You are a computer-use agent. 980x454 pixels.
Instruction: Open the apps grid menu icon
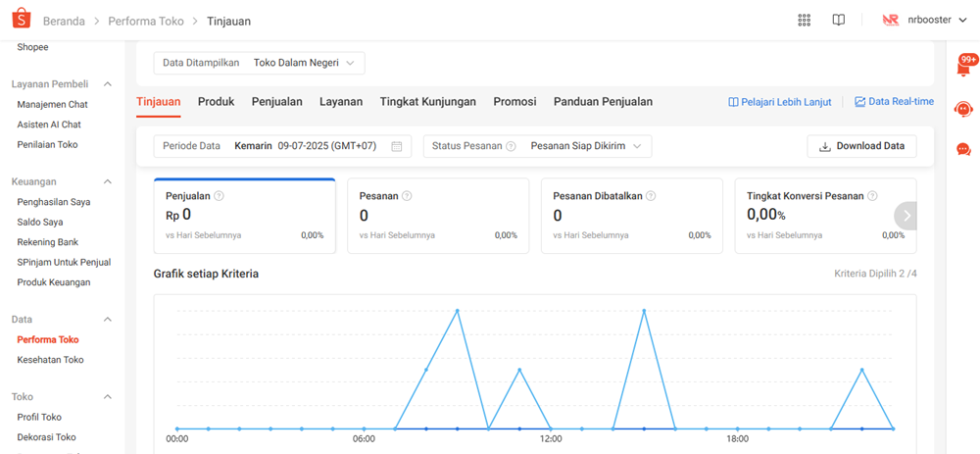click(804, 21)
